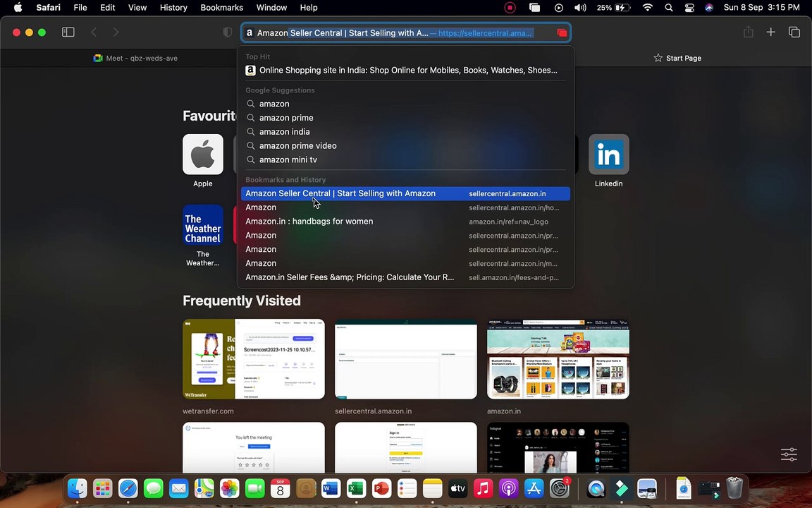Open App Store in the Dock
Screen dimensions: 812x508
coord(534,488)
